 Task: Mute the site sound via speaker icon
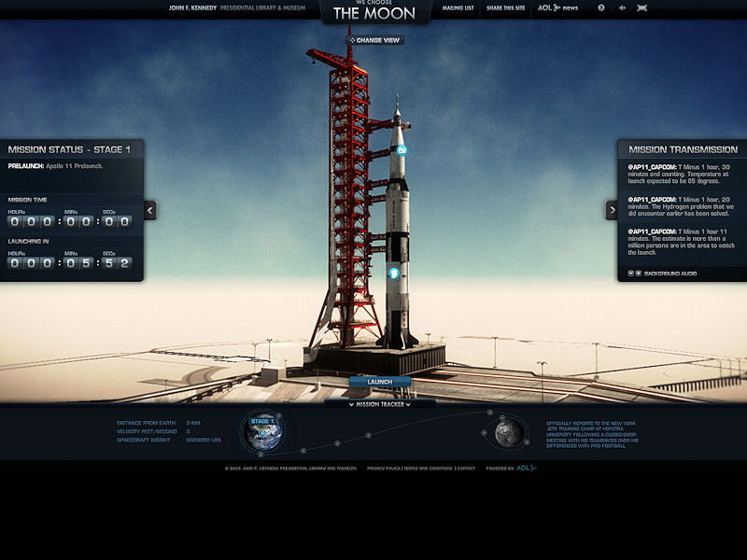[x=621, y=7]
